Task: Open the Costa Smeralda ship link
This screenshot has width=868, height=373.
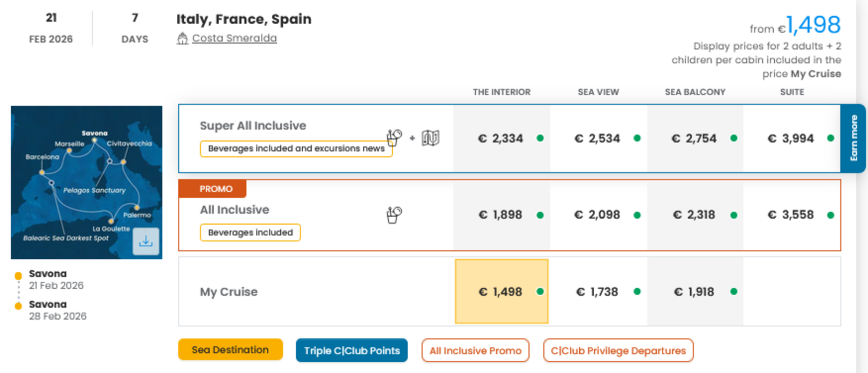Action: [234, 38]
